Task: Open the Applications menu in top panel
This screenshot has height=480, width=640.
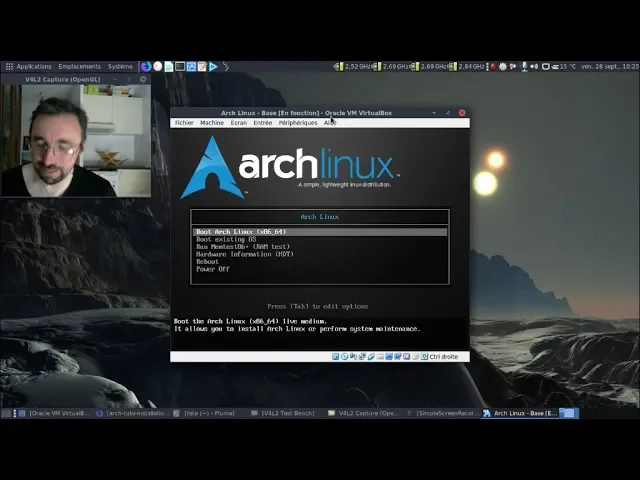Action: 29,67
